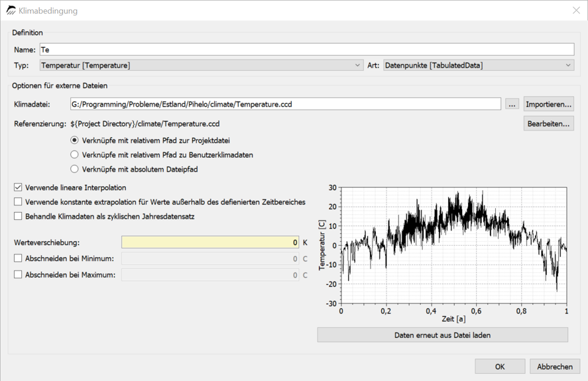Click the Importieren... button
588x381 pixels.
[549, 104]
